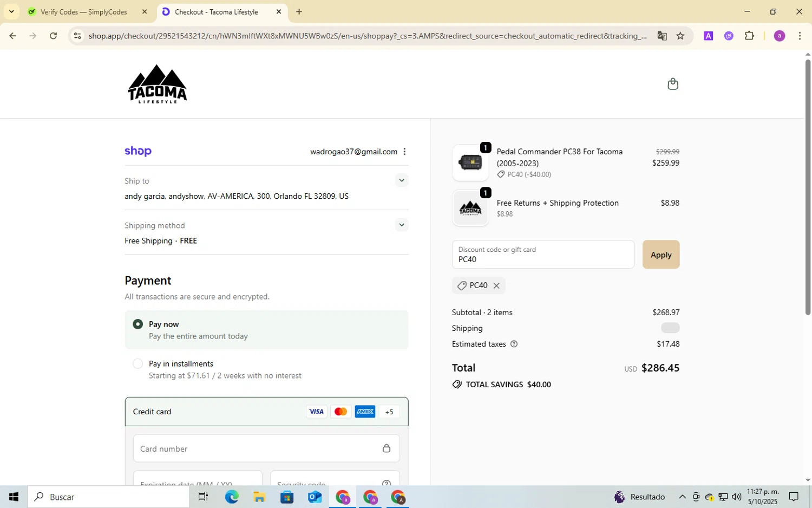Click the page vertical scrollbar
Screen dimensions: 812x508
[808, 187]
